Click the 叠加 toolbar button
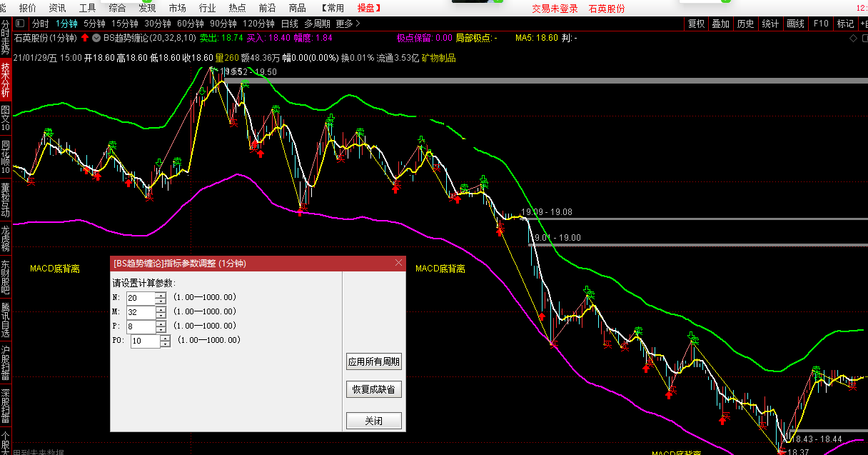This screenshot has height=455, width=868. 721,24
